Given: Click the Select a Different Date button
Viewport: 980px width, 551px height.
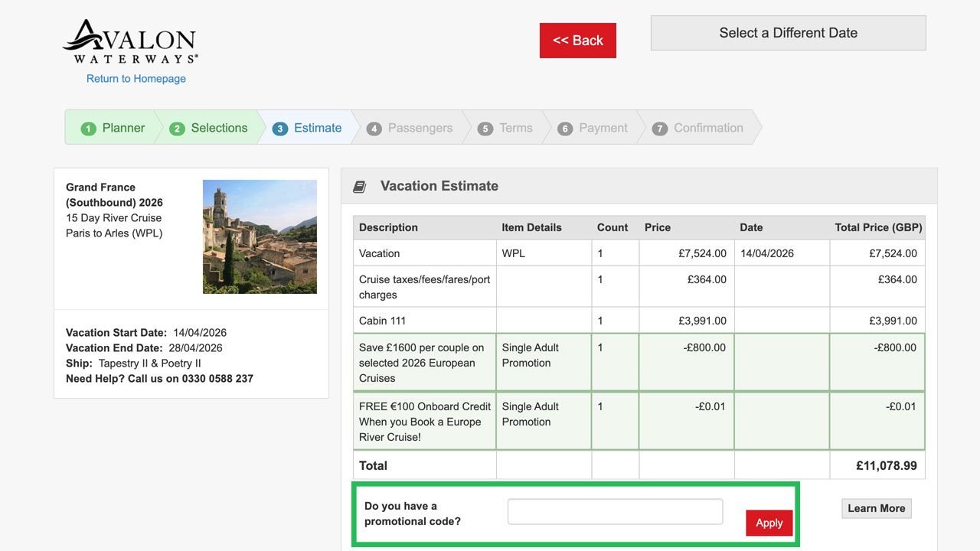Looking at the screenshot, I should click(x=787, y=32).
